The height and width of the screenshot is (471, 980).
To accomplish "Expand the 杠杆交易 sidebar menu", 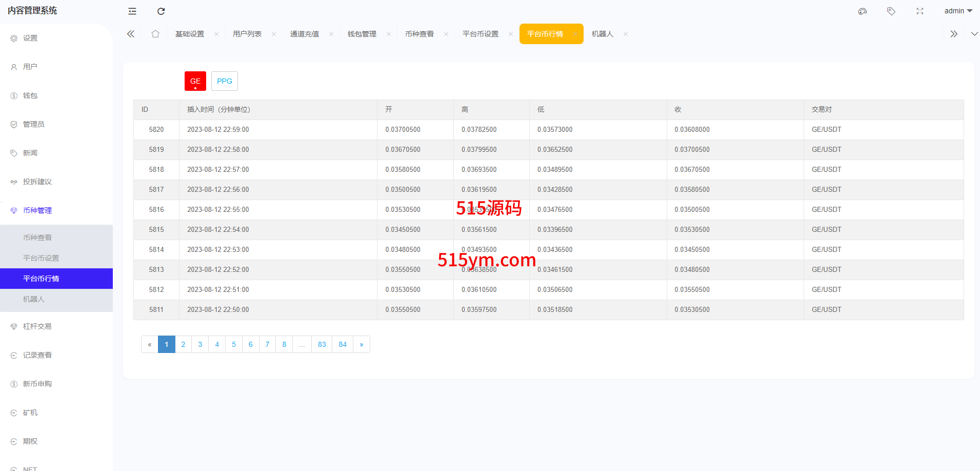I will coord(37,326).
